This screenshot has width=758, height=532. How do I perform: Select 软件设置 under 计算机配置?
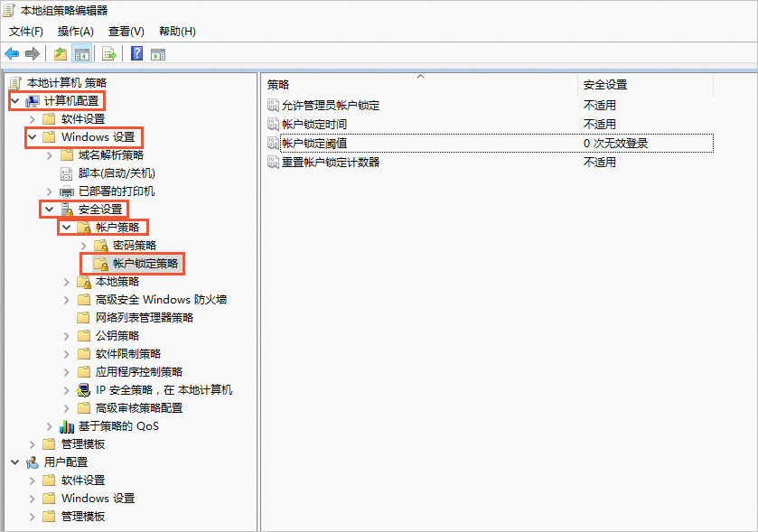[x=83, y=119]
